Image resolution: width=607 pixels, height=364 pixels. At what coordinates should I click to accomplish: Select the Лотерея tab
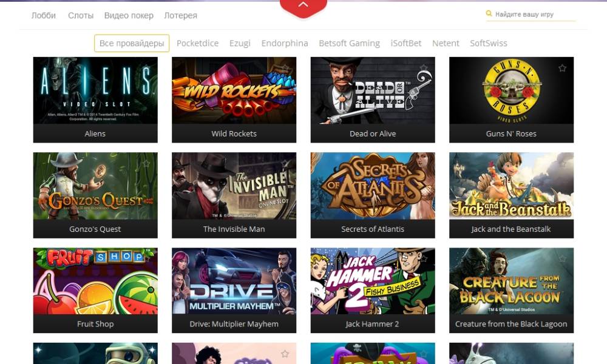[180, 16]
